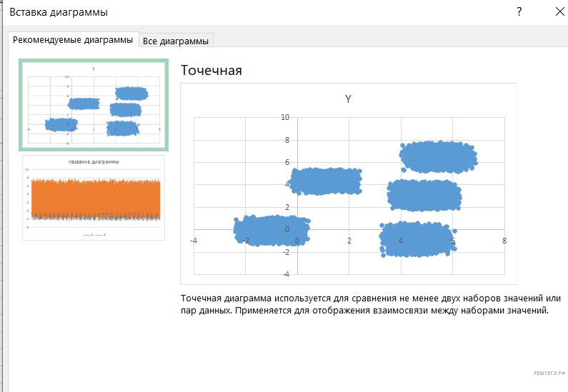Screen dimensions: 568x392
Task: Click the top-right data cluster in preview
Action: point(437,157)
